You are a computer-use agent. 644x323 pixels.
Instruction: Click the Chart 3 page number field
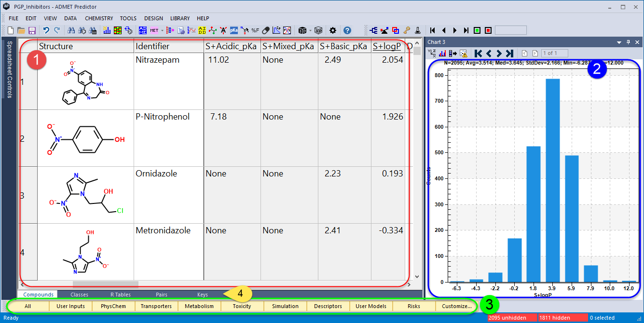(x=554, y=53)
